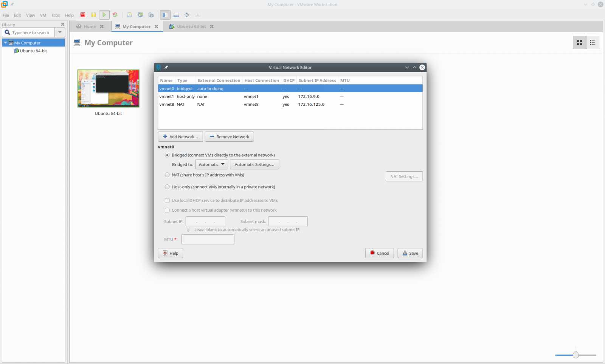The width and height of the screenshot is (605, 364).
Task: Open the View menu
Action: (x=31, y=15)
